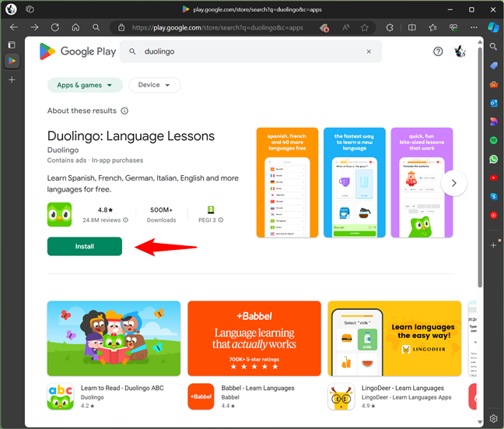
Task: Go back with the browser back arrow
Action: (x=14, y=27)
